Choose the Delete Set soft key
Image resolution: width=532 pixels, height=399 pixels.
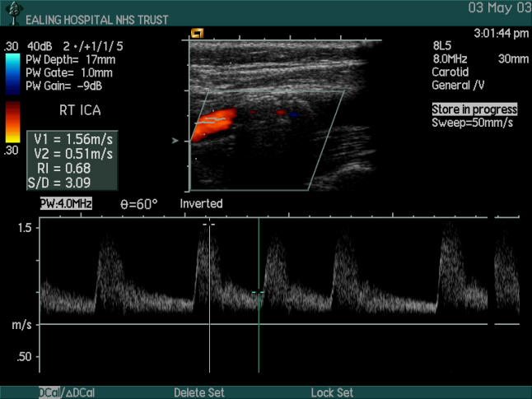[199, 392]
